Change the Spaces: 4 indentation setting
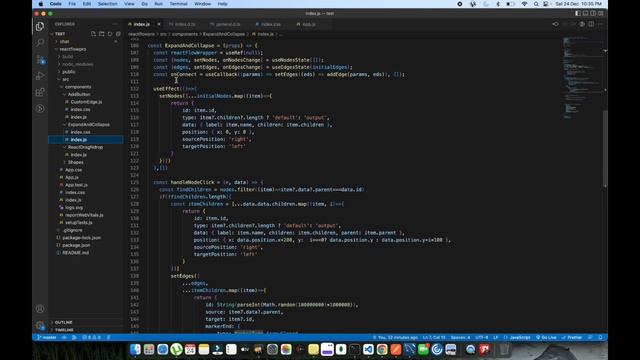The image size is (640, 360). [x=460, y=338]
